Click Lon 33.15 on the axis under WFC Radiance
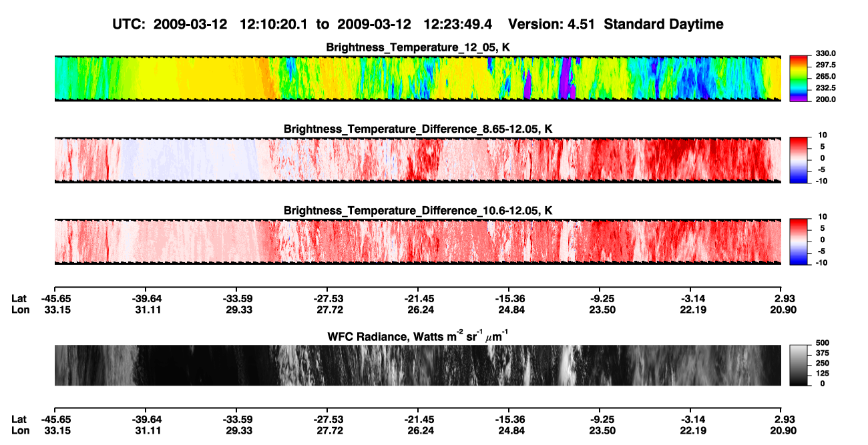The height and width of the screenshot is (445, 868). [x=56, y=430]
